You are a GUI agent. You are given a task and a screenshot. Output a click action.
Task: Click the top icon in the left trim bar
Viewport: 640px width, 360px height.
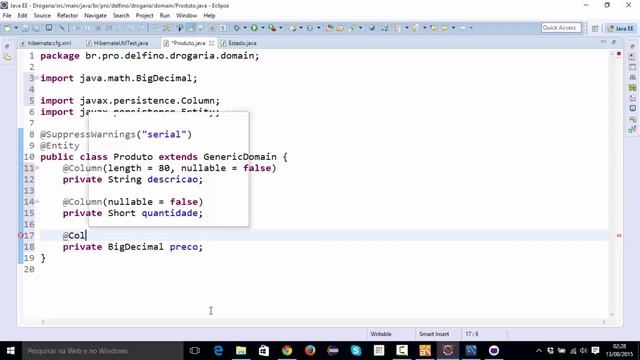point(7,47)
